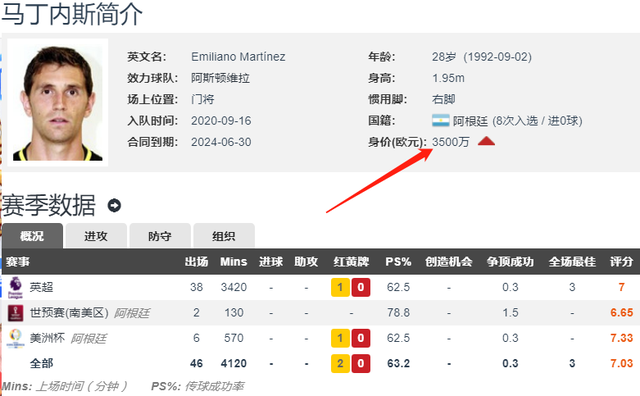This screenshot has width=640, height=396.
Task: Click the 1.5 aerial success cell
Action: point(510,313)
